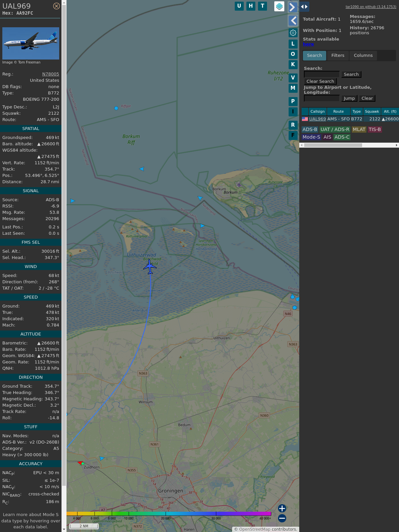The height and width of the screenshot is (532, 399).
Task: Click the Search text input field
Action: 322,74
